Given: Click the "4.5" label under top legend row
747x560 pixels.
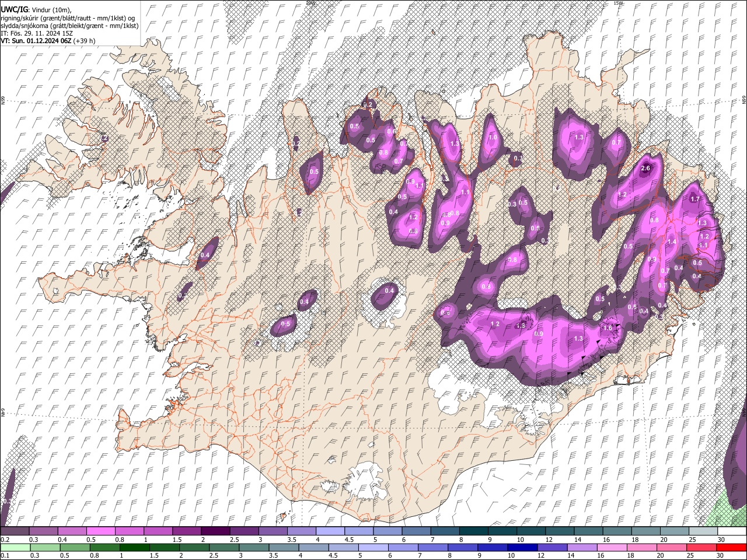Looking at the screenshot, I should pos(348,540).
